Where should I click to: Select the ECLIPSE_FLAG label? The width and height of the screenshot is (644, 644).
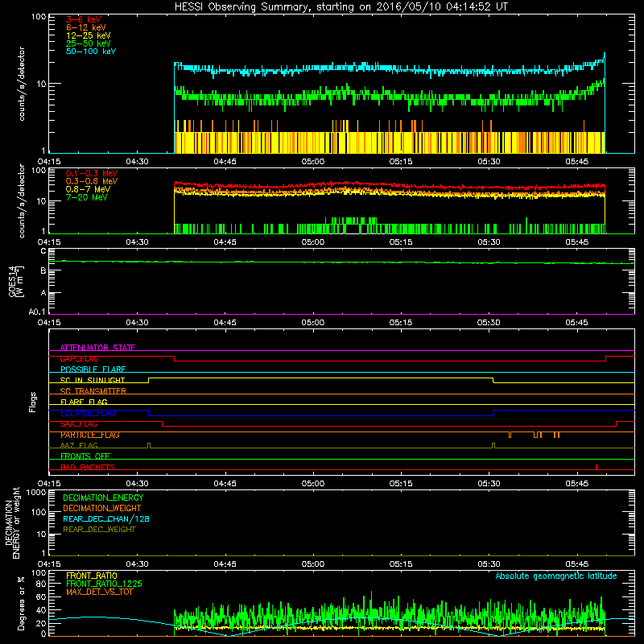(x=88, y=413)
